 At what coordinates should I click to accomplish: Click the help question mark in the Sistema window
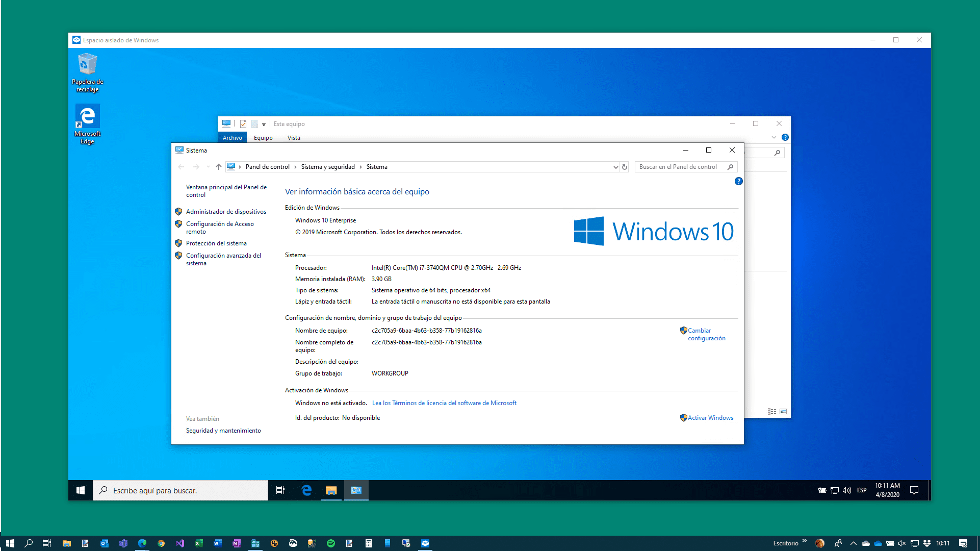pyautogui.click(x=738, y=181)
